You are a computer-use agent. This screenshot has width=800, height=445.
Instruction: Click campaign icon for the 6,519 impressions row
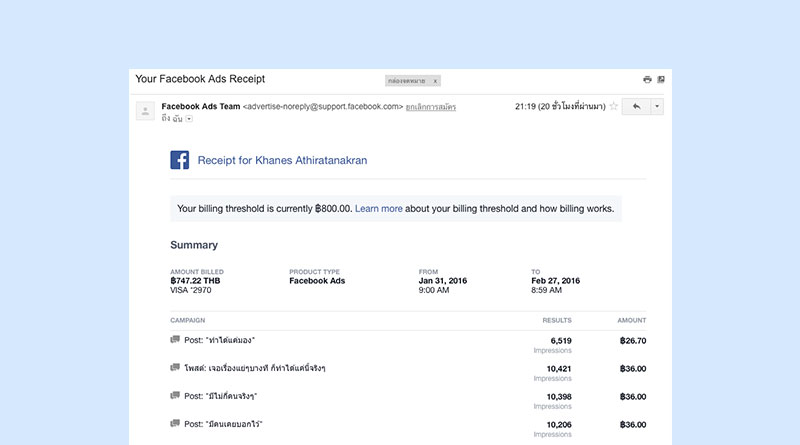[175, 339]
